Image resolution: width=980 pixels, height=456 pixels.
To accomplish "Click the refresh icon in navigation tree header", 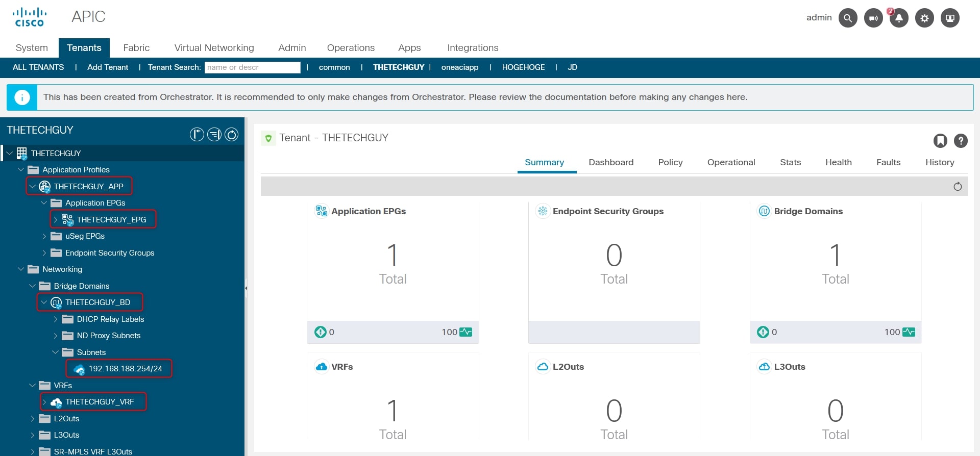I will pos(232,134).
